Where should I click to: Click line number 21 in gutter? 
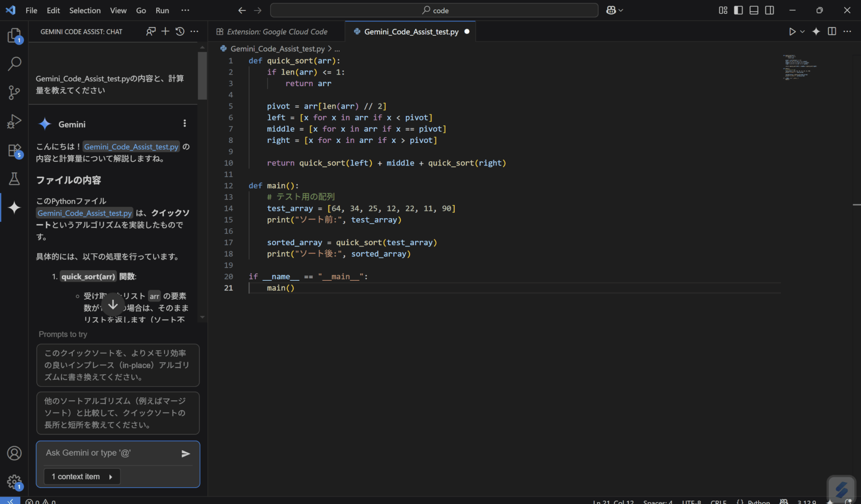(228, 288)
